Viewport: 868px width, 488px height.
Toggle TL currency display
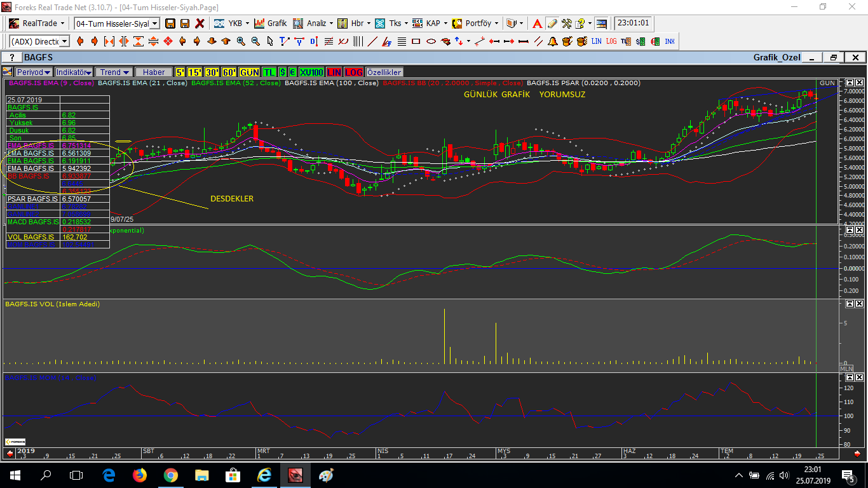coord(269,72)
